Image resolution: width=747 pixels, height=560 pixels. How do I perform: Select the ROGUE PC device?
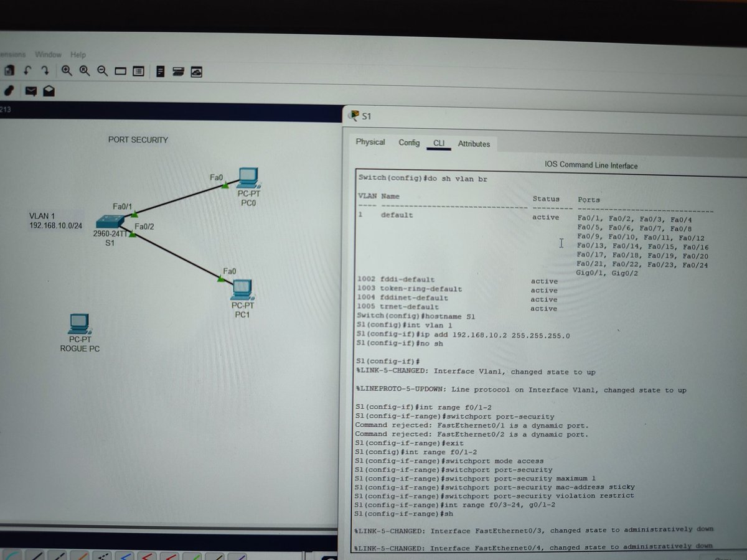(x=80, y=324)
